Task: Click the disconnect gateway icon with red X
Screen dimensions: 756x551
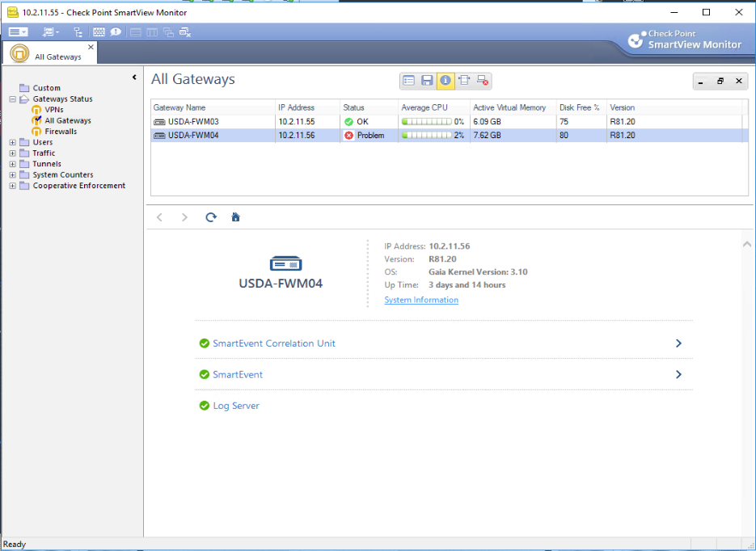Action: 483,81
